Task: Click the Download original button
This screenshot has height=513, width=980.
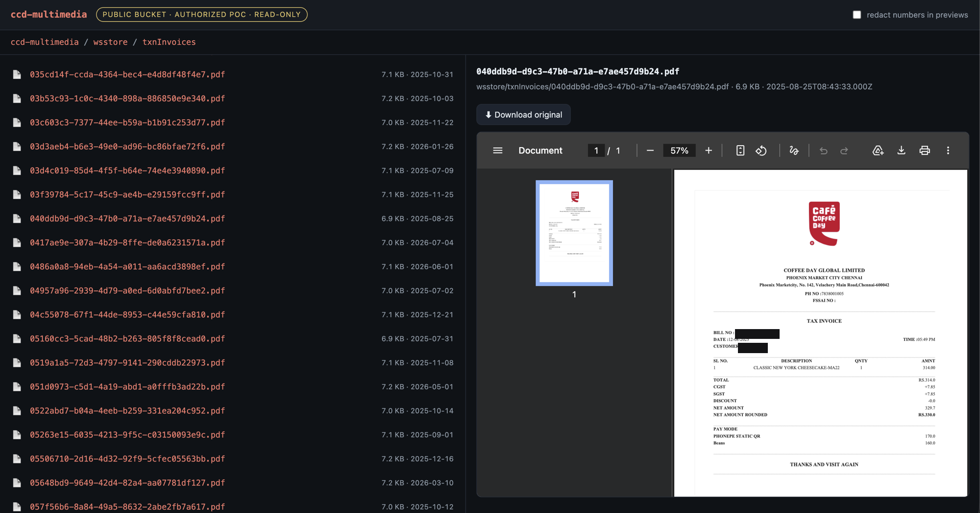Action: click(523, 115)
